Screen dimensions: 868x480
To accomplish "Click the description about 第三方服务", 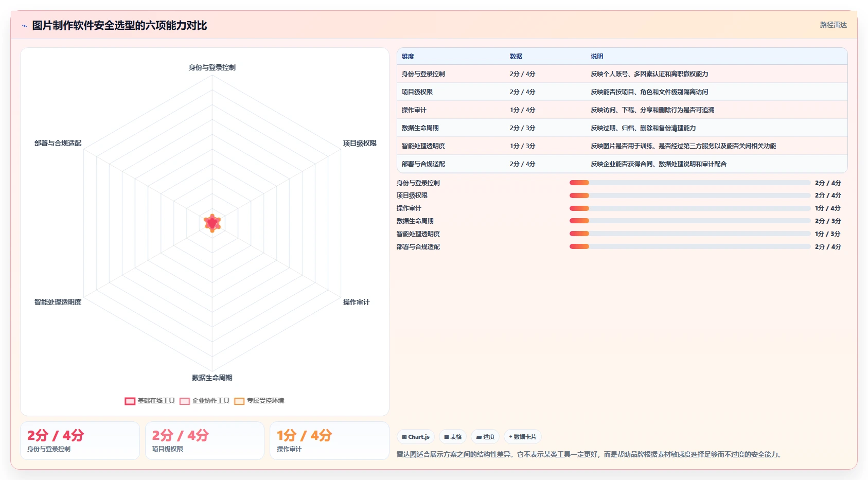I will tap(683, 146).
